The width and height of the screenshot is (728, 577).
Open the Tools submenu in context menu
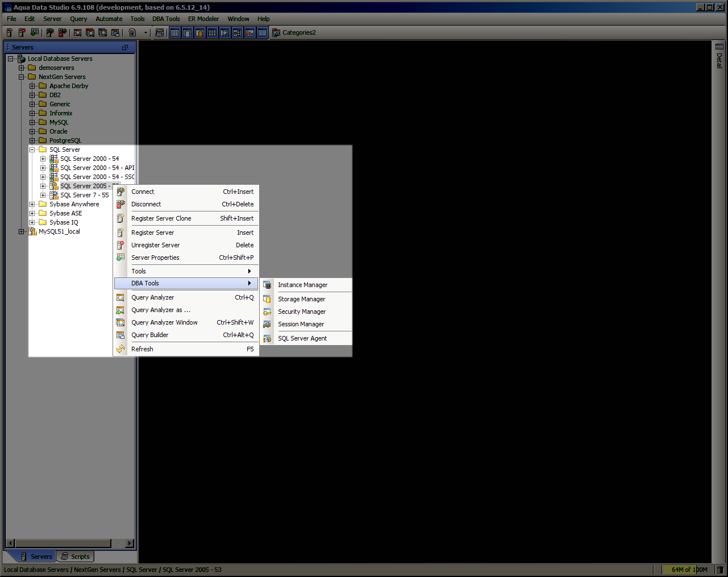coord(186,271)
